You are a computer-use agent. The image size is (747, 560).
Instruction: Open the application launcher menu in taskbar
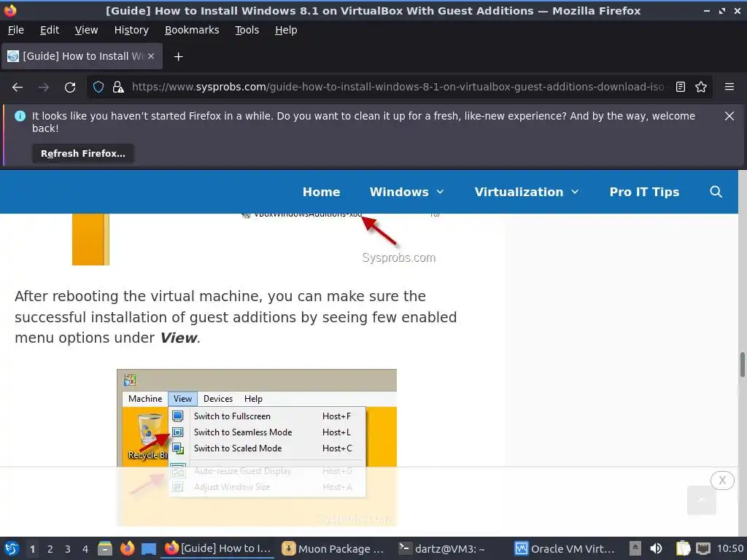coord(12,548)
